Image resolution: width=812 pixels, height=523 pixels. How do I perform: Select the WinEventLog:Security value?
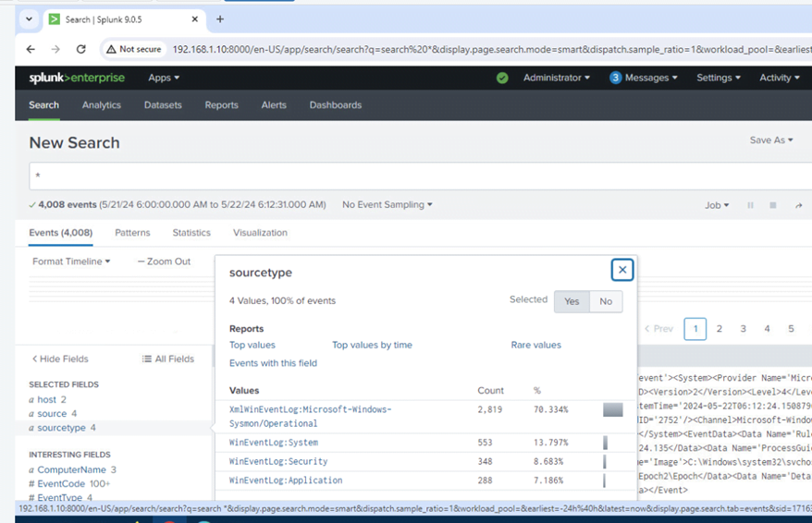tap(278, 461)
